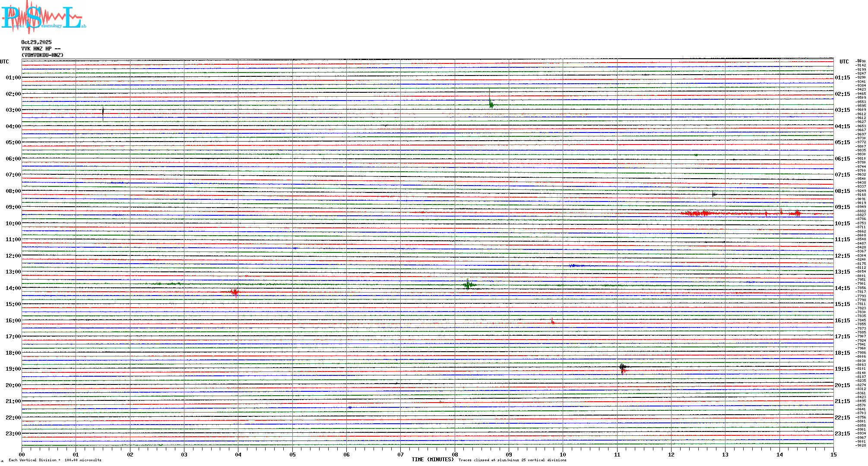Click the 15 minute axis tick label
Screen dimensions: 868x466
[x=833, y=454]
